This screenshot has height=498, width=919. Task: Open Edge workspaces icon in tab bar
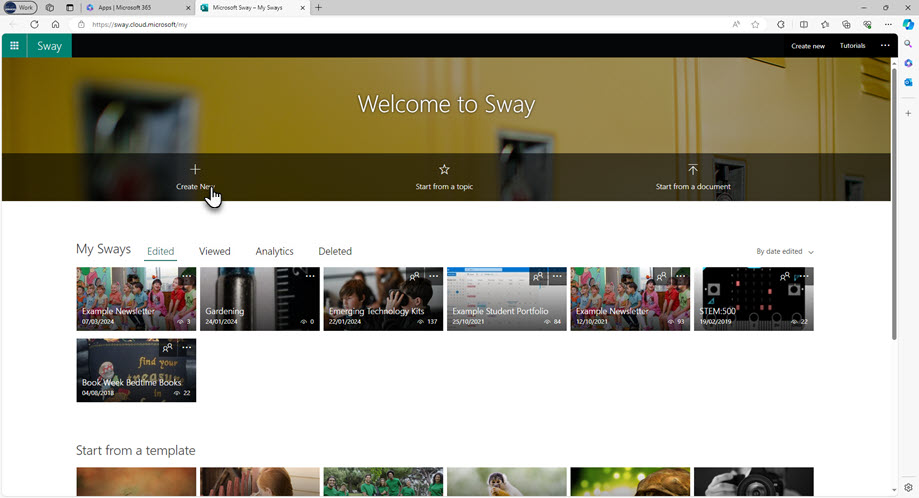(x=50, y=8)
